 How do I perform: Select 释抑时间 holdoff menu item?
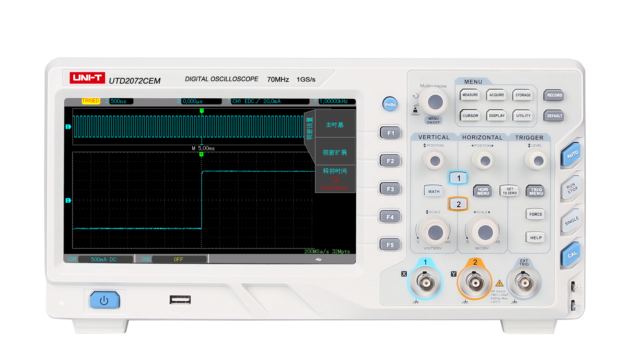335,179
